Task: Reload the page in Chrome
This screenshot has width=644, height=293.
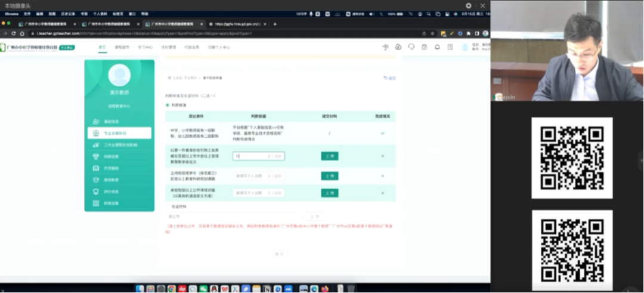Action: pos(14,33)
